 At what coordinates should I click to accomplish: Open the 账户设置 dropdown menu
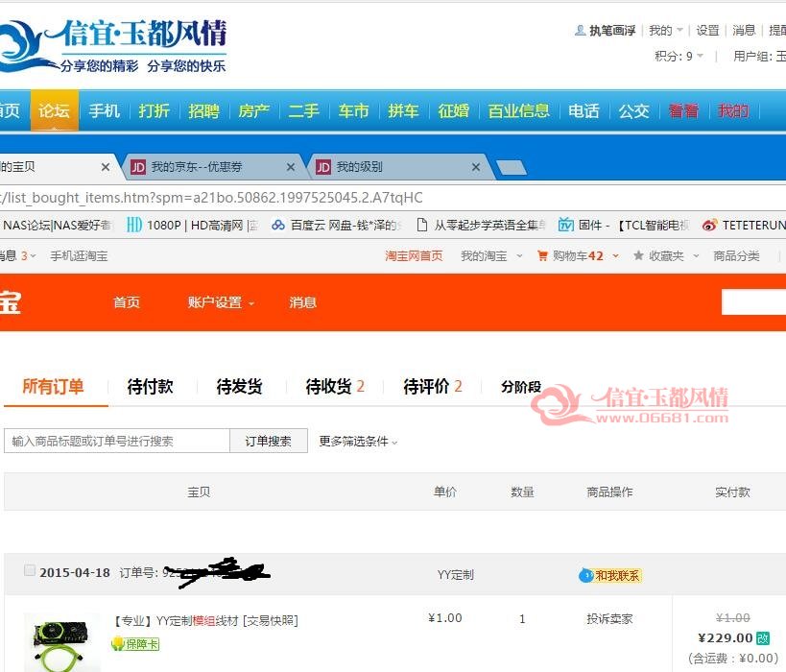click(x=221, y=302)
